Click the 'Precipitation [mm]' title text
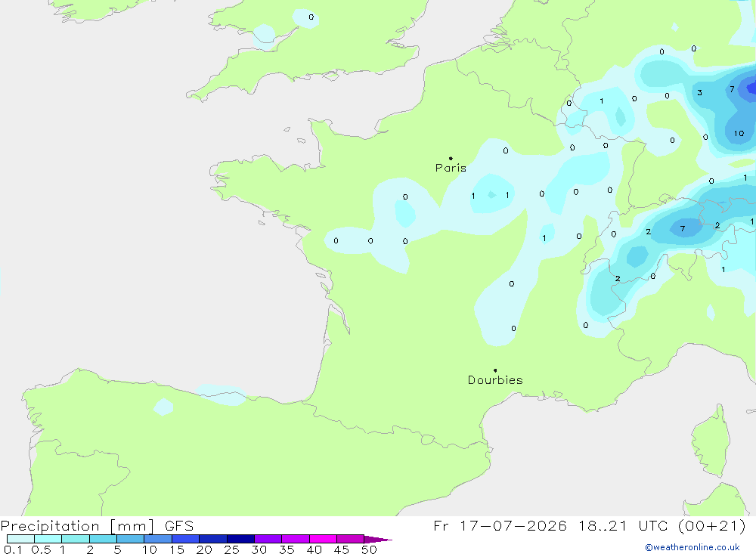756x554 pixels. click(77, 526)
